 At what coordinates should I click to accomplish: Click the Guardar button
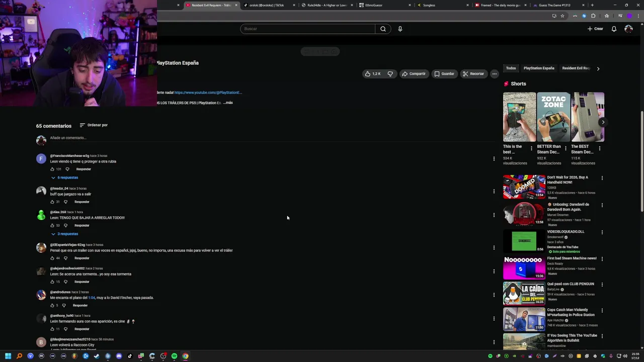coord(444,74)
